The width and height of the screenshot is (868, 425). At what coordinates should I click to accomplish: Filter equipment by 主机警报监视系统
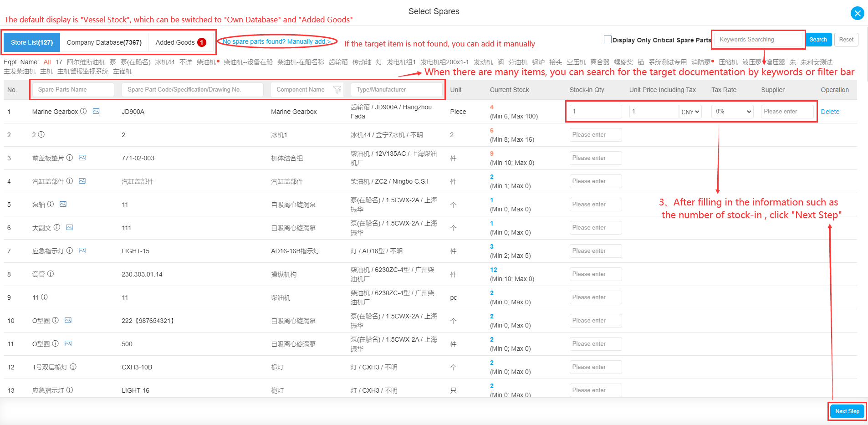83,71
